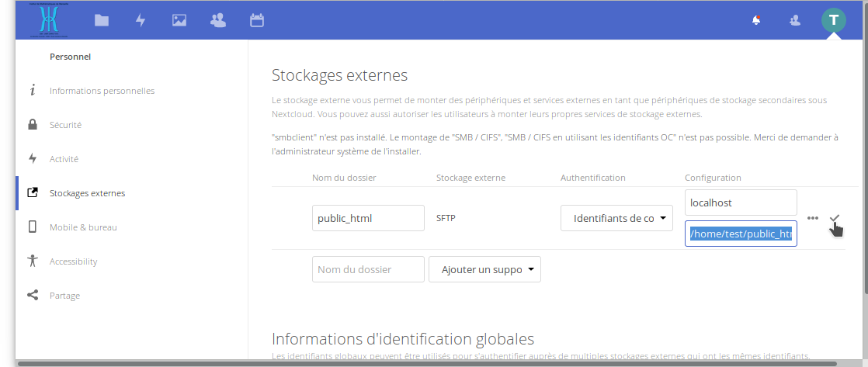
Task: Open the Photos gallery icon
Action: tap(179, 21)
